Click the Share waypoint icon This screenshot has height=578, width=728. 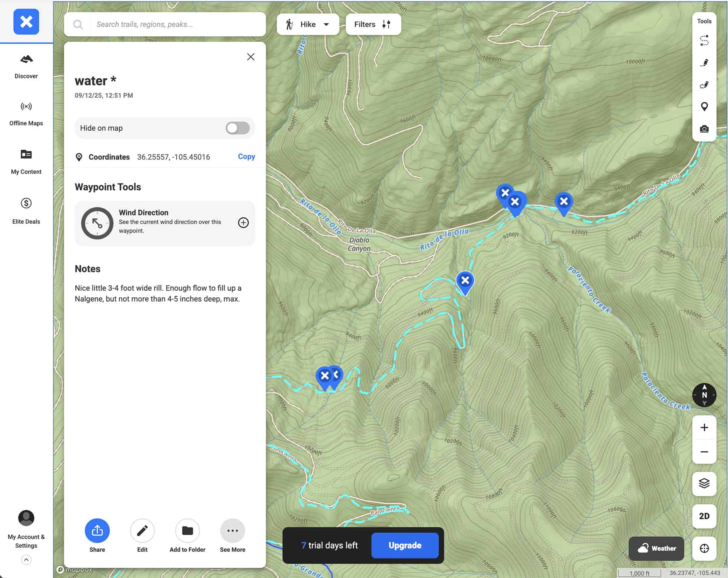click(x=97, y=531)
